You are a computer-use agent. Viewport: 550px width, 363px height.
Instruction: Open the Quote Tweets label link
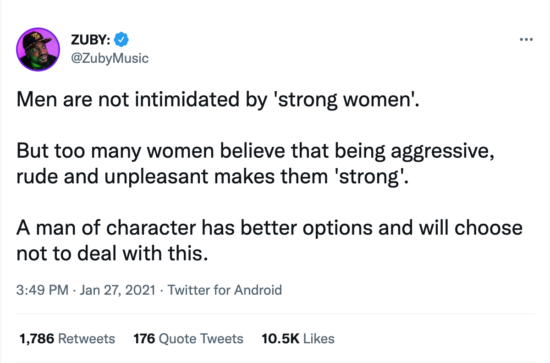pos(201,339)
